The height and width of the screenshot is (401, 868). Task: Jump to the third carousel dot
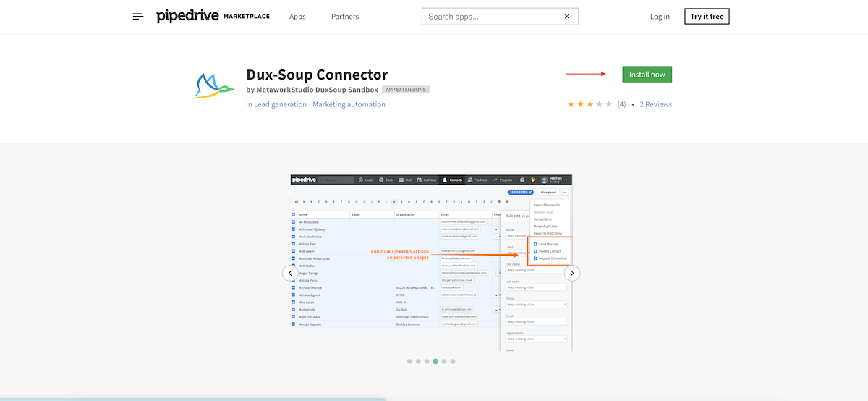pos(427,361)
